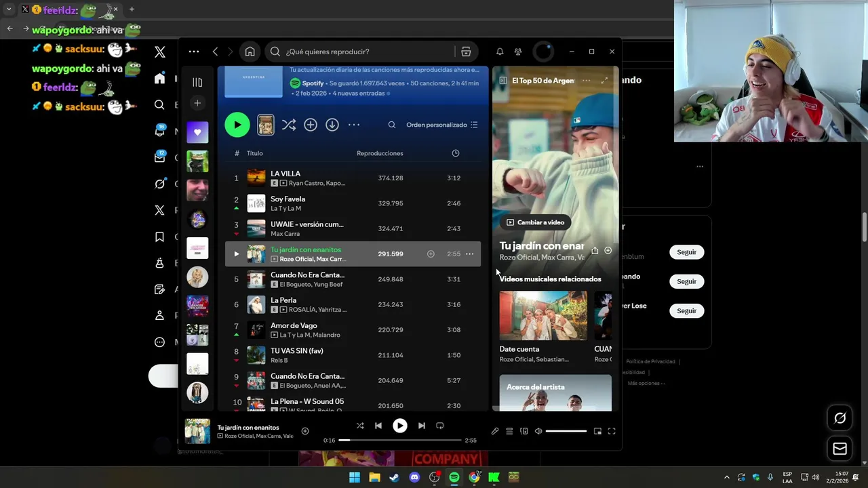Click the song progress bar

400,440
